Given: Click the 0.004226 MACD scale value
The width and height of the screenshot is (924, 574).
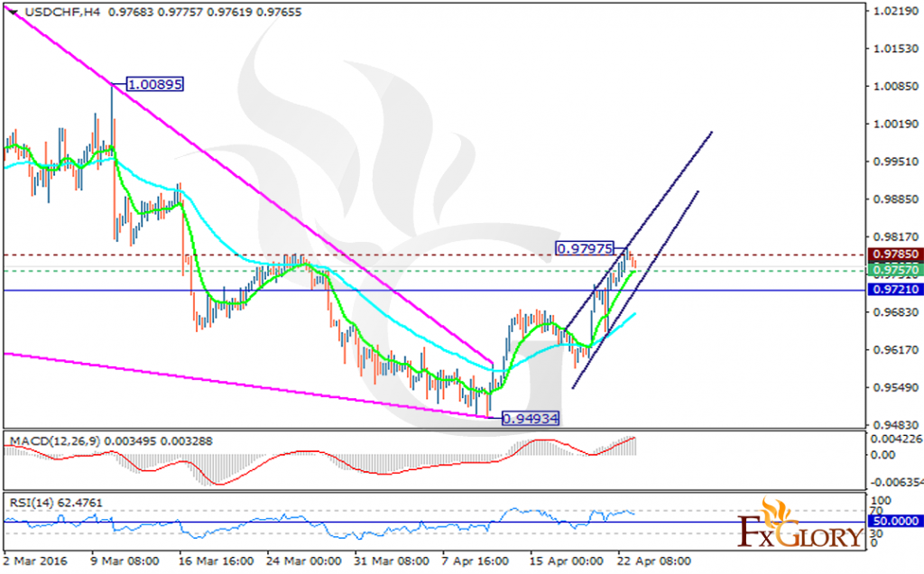Looking at the screenshot, I should tap(896, 439).
